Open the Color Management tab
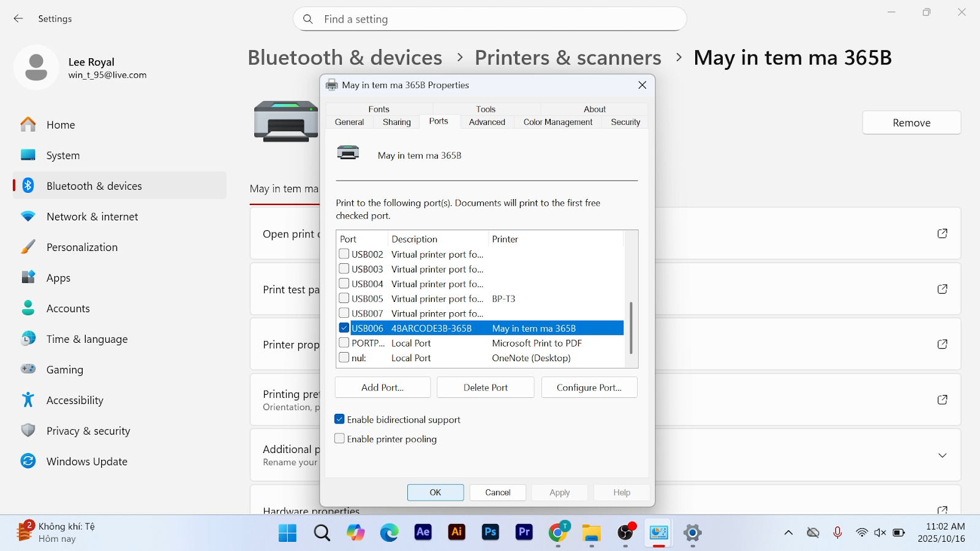This screenshot has height=551, width=980. pyautogui.click(x=557, y=122)
